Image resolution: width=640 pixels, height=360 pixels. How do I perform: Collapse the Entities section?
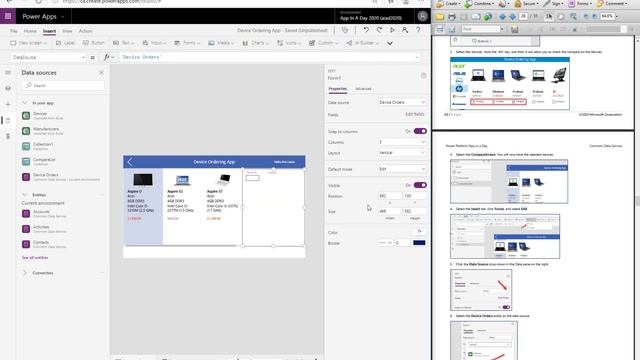[24, 195]
